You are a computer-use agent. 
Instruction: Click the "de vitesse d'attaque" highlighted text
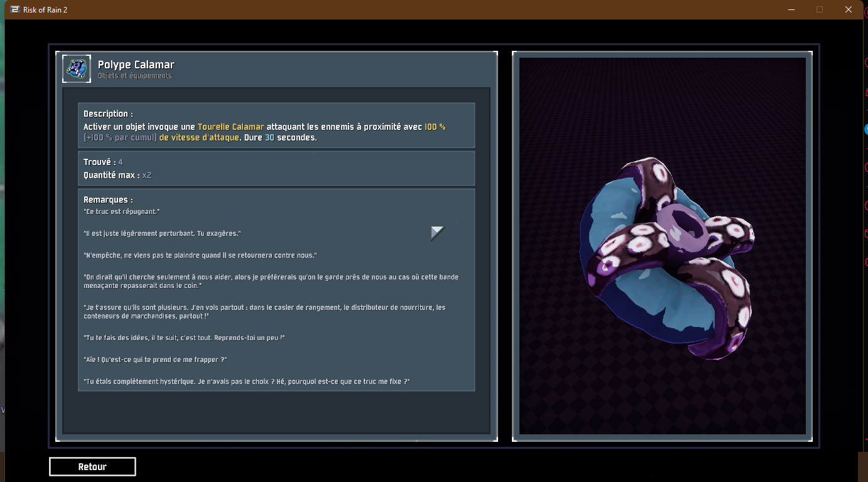tap(198, 137)
